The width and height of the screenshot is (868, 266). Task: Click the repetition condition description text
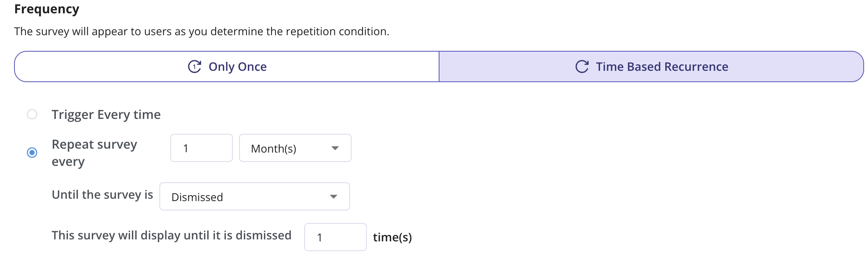point(202,31)
